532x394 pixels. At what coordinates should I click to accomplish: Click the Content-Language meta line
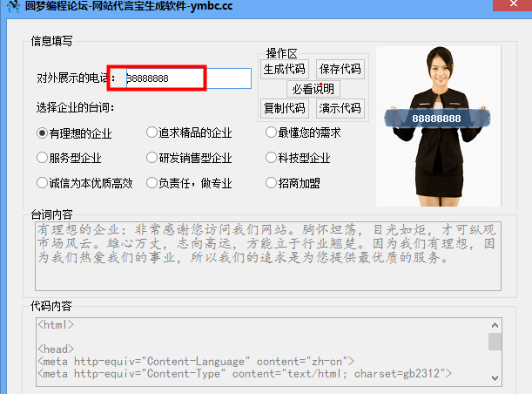pyautogui.click(x=196, y=362)
